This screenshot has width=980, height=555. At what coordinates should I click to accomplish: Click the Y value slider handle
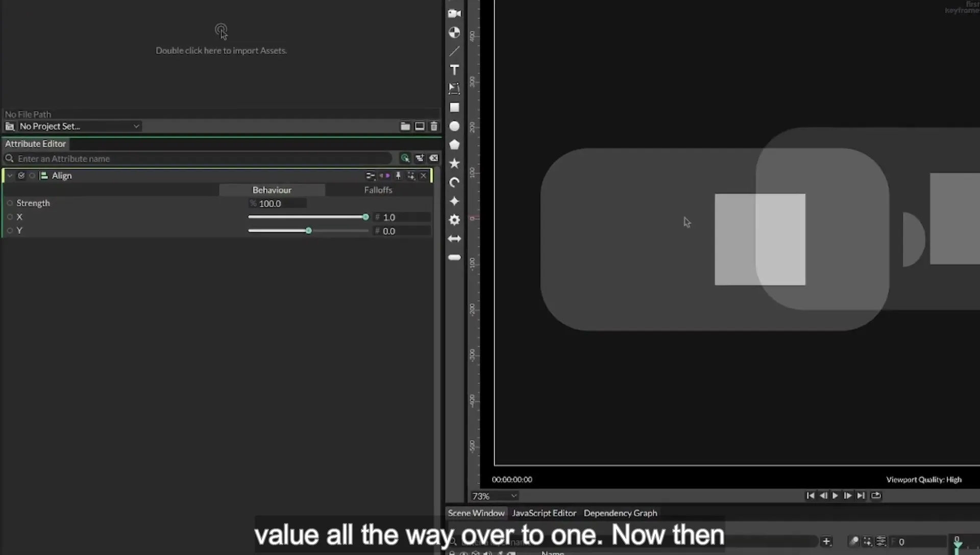click(x=308, y=231)
